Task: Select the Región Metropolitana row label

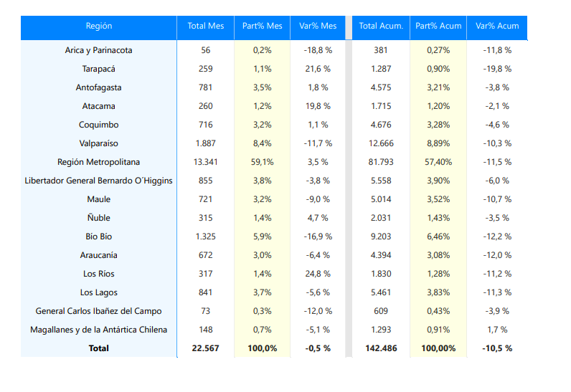Action: (99, 162)
